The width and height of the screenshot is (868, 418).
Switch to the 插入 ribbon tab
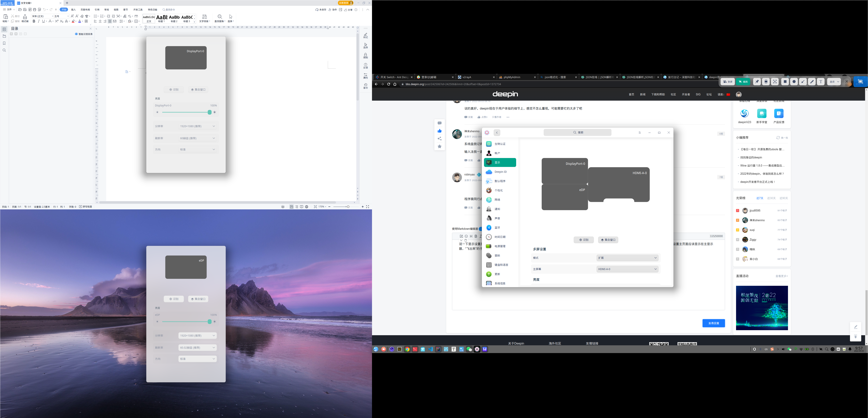click(x=73, y=10)
